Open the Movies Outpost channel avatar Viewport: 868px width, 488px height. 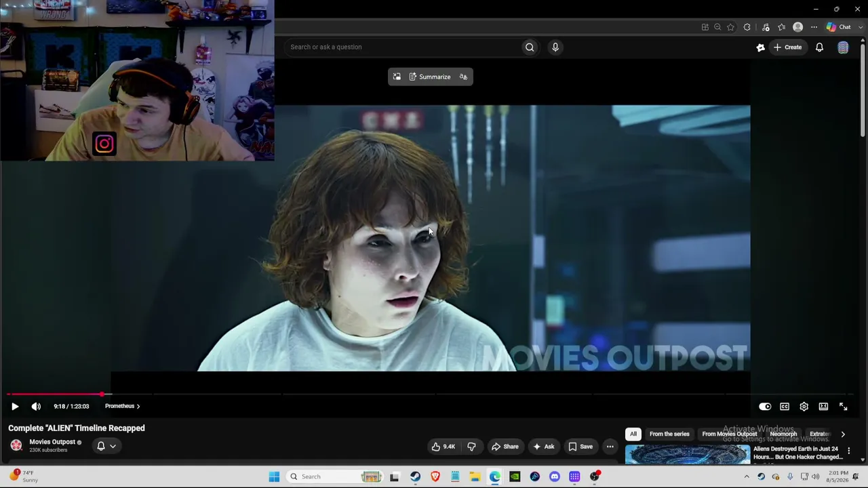coord(16,445)
